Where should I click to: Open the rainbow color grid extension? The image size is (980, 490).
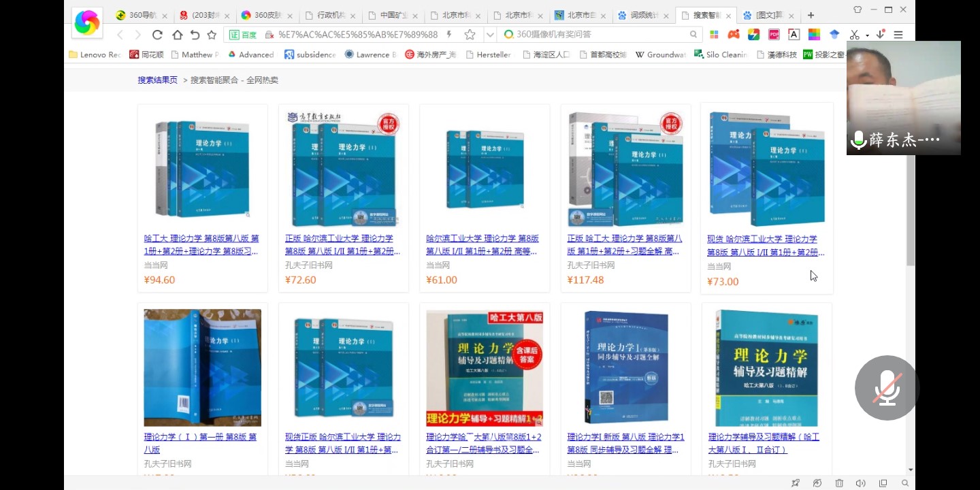point(814,35)
